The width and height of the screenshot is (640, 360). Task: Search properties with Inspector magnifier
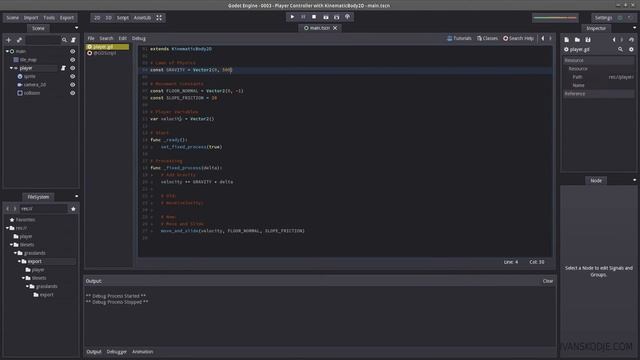coord(620,49)
